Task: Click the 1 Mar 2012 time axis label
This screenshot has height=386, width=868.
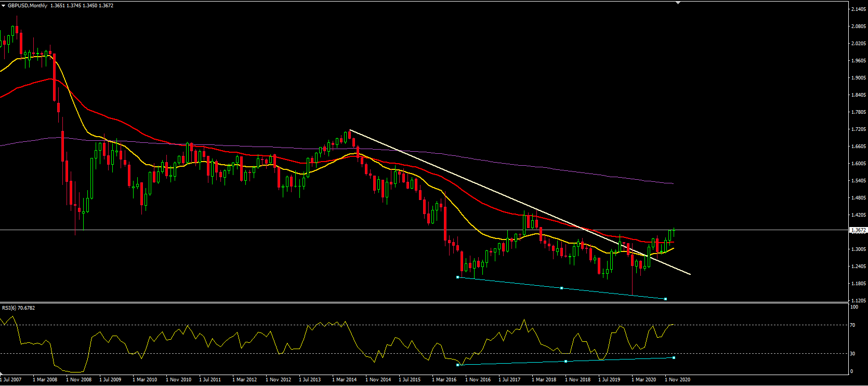Action: pyautogui.click(x=244, y=380)
